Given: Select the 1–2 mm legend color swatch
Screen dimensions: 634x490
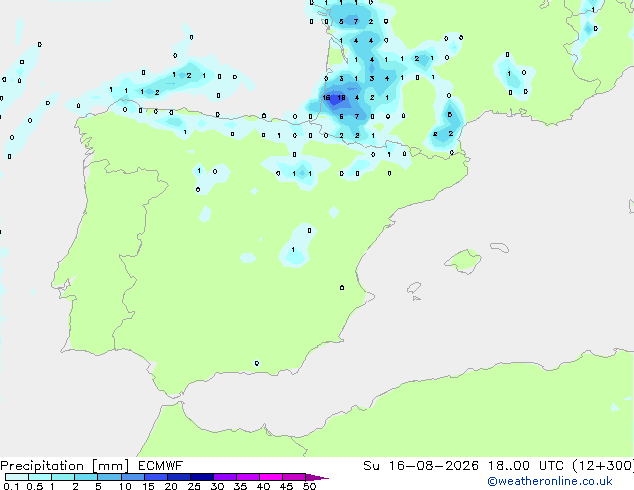Looking at the screenshot, I should 63,477.
